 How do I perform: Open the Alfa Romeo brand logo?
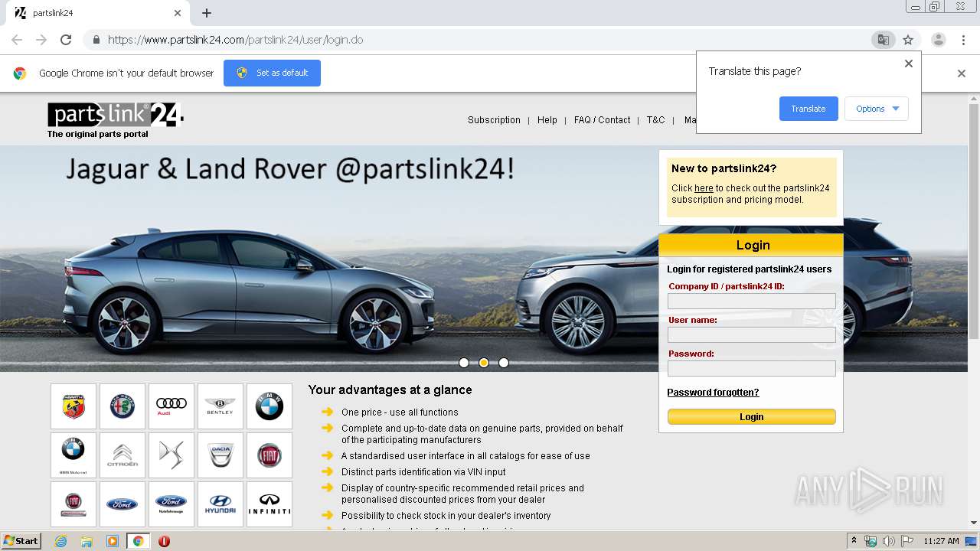(122, 406)
